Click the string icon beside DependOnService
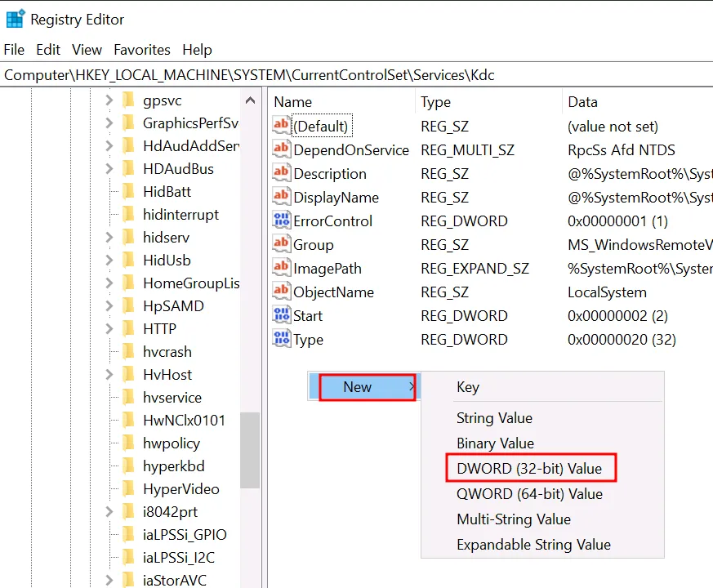 coord(282,149)
